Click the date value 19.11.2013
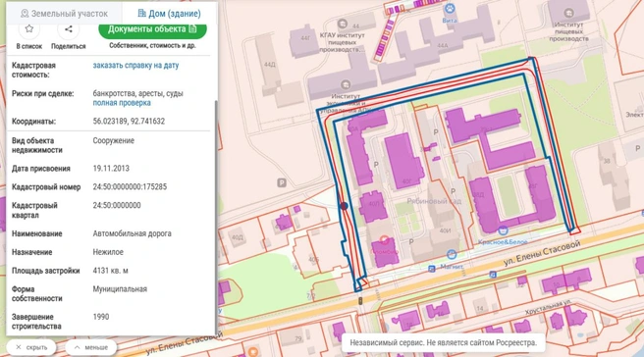Image resolution: width=644 pixels, height=357 pixels. click(x=111, y=169)
